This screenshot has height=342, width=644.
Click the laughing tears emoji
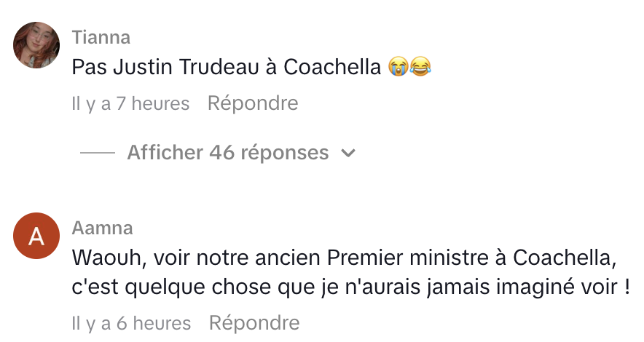point(420,68)
